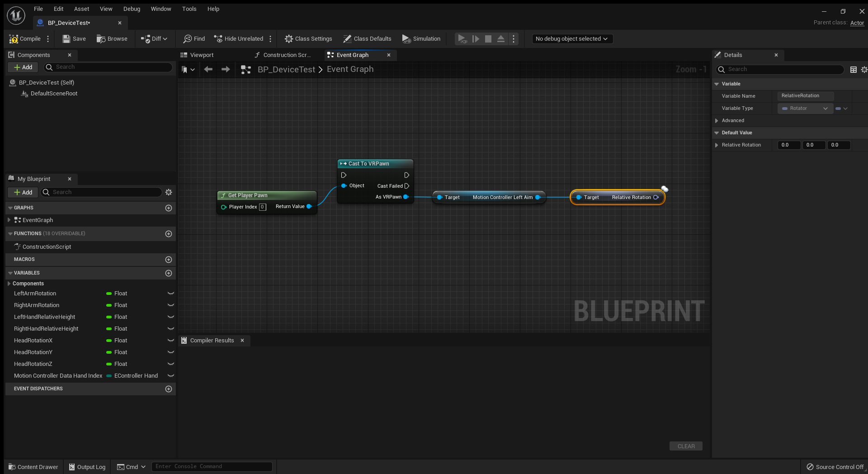The image size is (868, 474).
Task: Switch to the Viewport tab
Action: (x=202, y=55)
